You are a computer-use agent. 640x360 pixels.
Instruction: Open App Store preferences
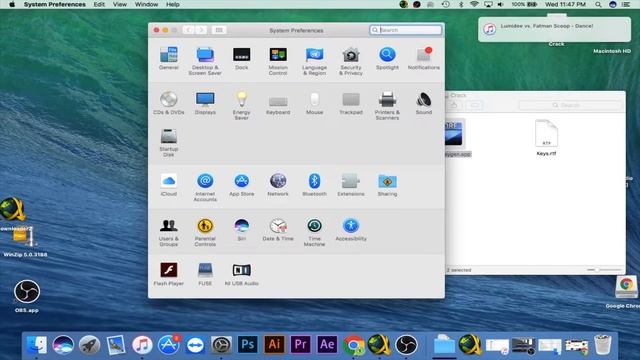(242, 185)
